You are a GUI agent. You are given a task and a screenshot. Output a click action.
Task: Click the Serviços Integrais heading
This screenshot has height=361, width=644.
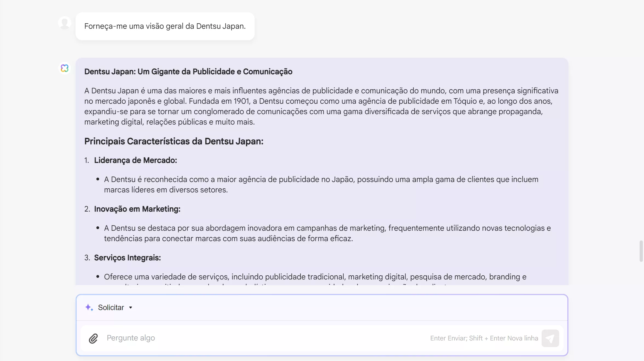click(127, 257)
